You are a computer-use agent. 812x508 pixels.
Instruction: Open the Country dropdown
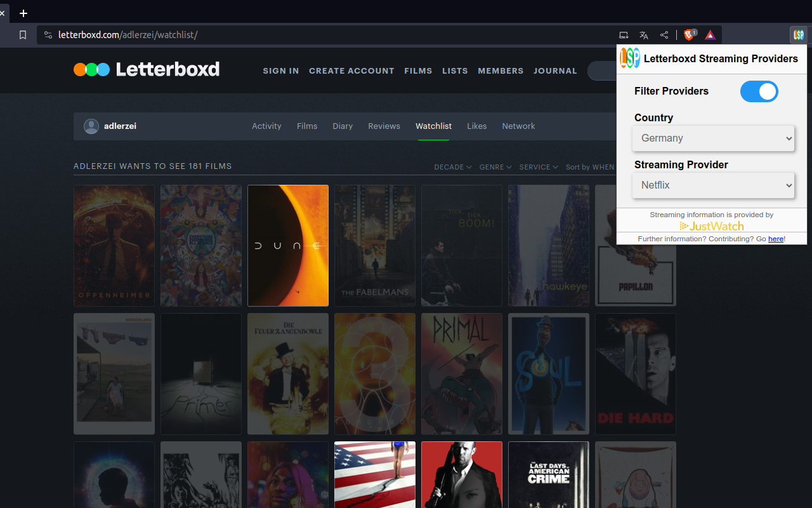[x=713, y=138]
